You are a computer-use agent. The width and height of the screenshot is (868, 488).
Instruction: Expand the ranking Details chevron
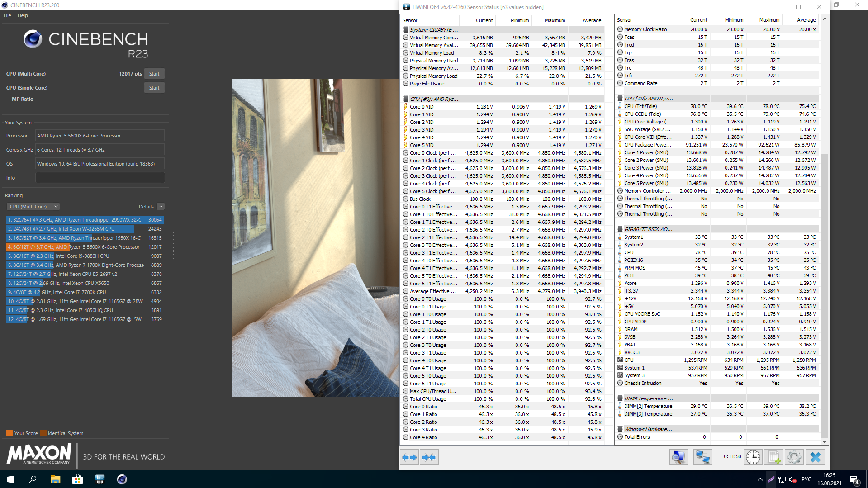click(x=161, y=207)
